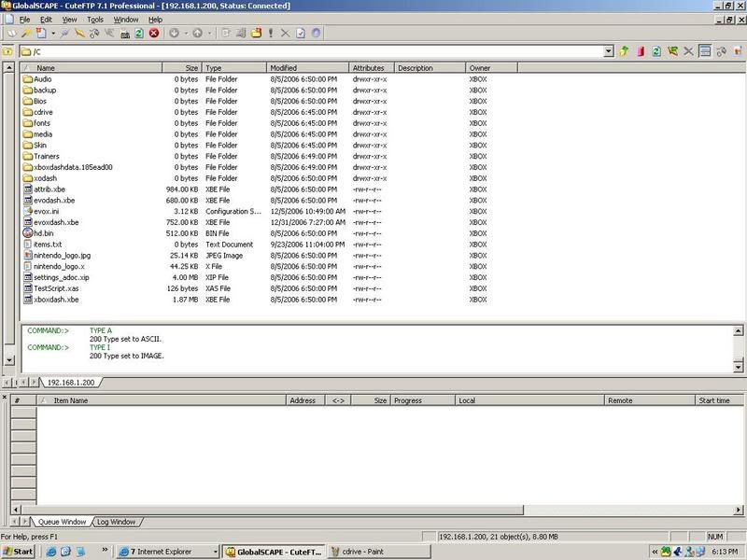Switch to the Log Window tab
The image size is (747, 560).
point(115,522)
